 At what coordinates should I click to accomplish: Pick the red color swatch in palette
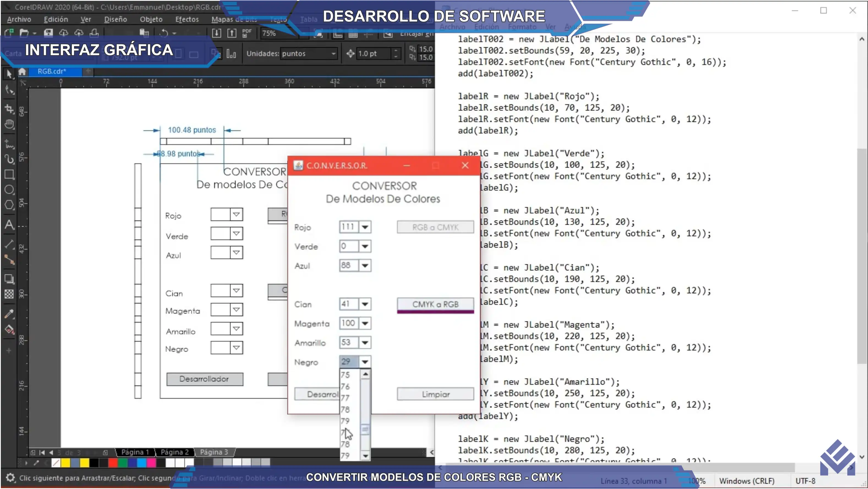pyautogui.click(x=113, y=463)
